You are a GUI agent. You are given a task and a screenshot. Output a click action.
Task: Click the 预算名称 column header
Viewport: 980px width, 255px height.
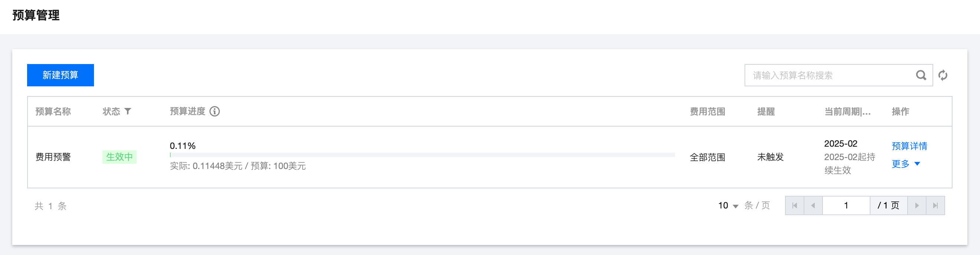point(53,111)
